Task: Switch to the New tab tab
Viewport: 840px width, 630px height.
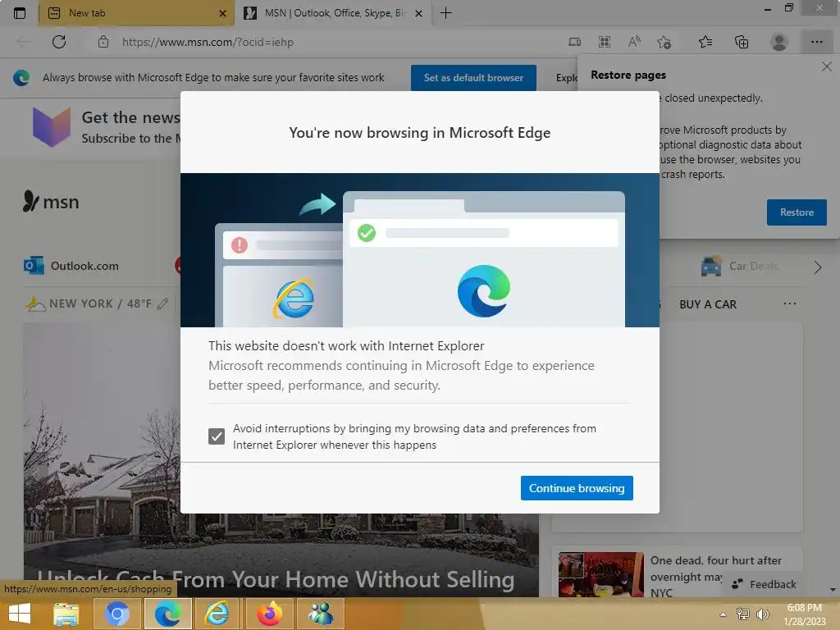Action: point(137,13)
